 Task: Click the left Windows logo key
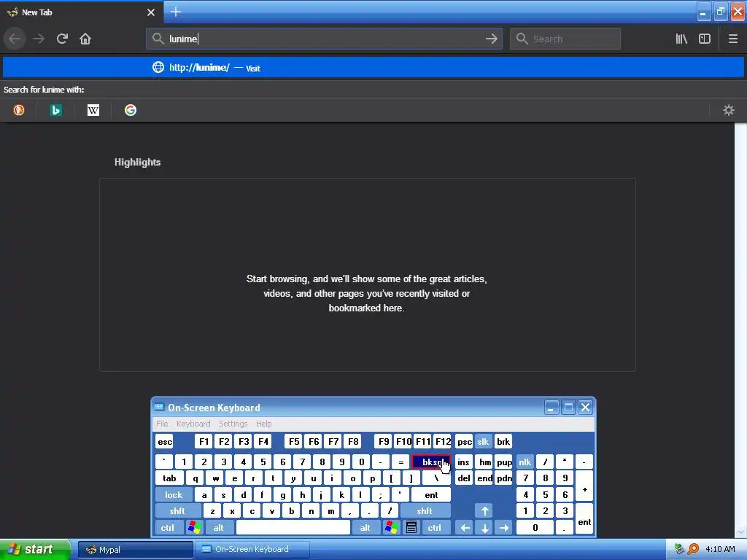click(194, 528)
